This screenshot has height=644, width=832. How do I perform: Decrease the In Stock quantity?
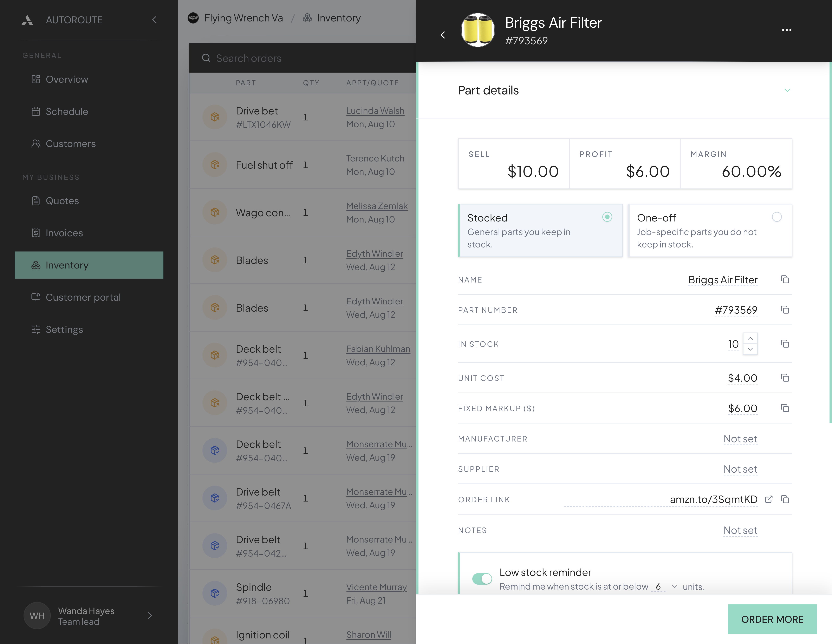point(750,349)
